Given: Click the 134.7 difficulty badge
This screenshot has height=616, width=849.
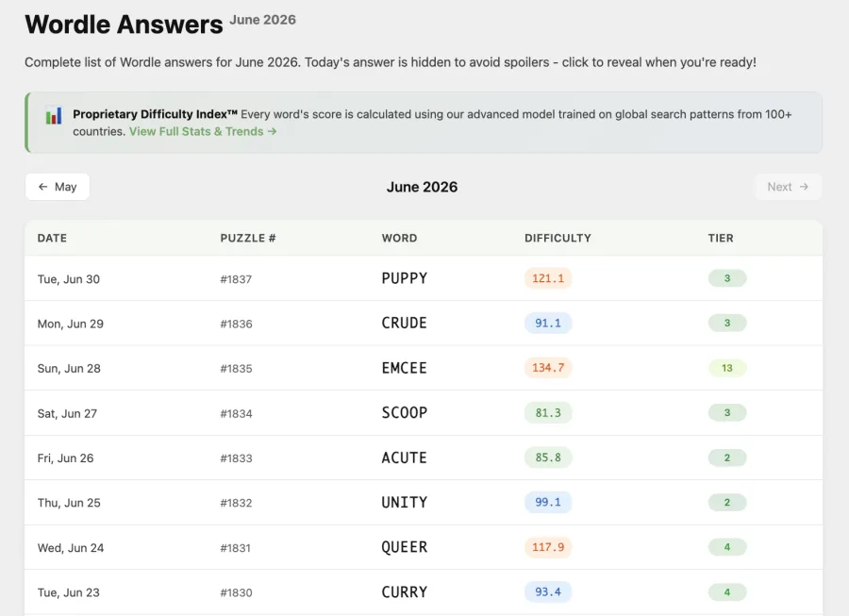Looking at the screenshot, I should click(x=548, y=368).
